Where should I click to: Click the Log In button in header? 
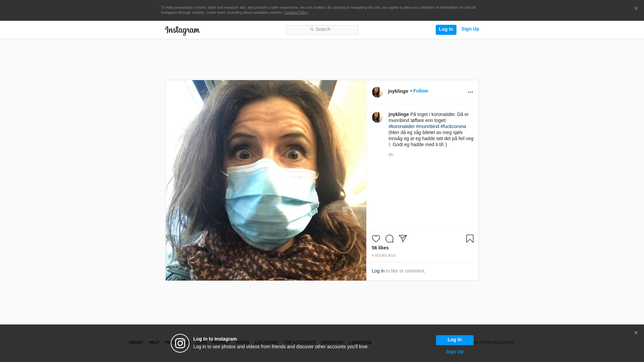click(446, 29)
